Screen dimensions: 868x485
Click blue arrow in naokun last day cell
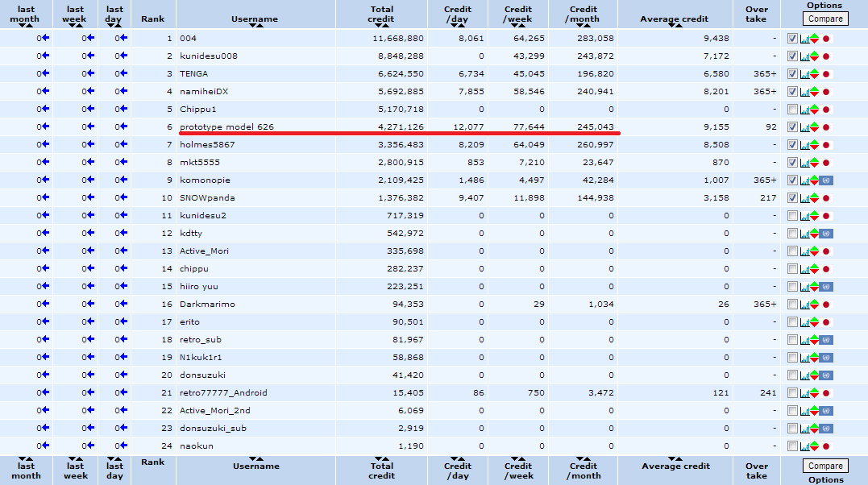coord(123,446)
